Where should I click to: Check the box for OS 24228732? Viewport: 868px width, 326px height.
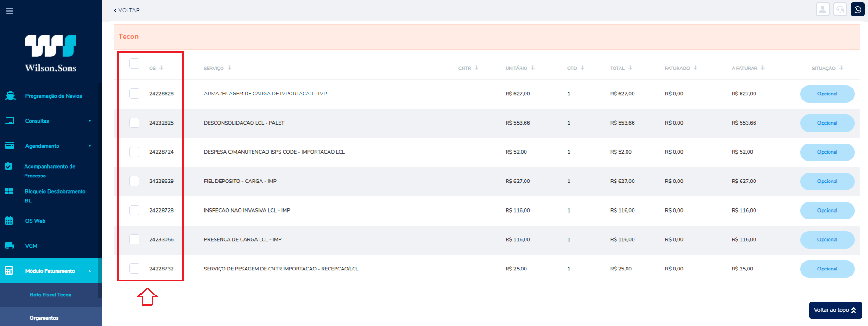[134, 269]
